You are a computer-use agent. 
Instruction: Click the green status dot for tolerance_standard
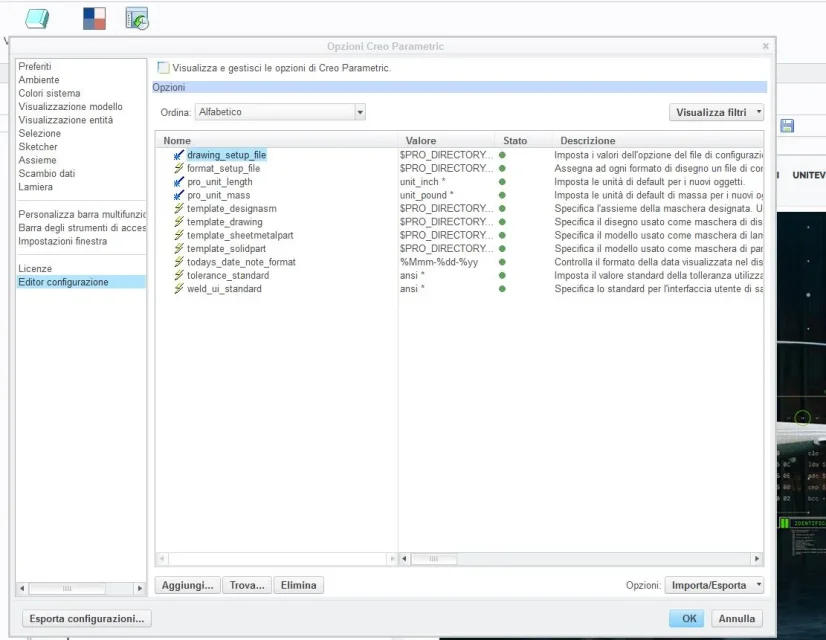[502, 275]
